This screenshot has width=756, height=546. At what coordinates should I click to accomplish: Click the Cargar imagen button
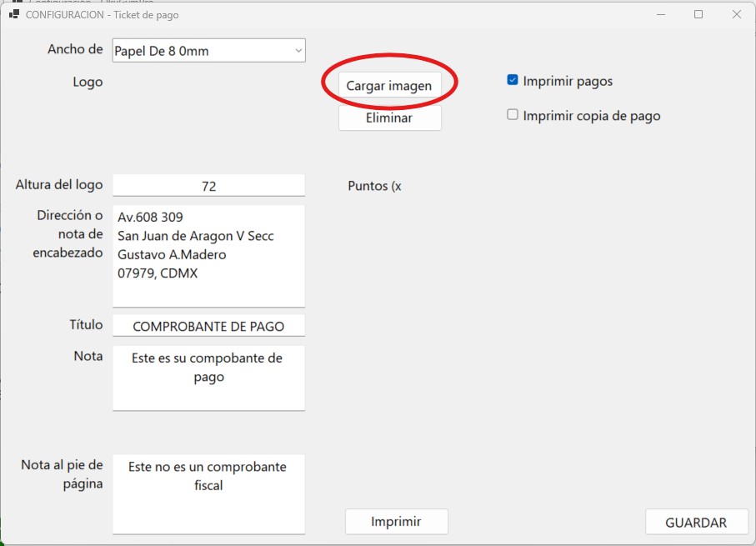point(389,85)
